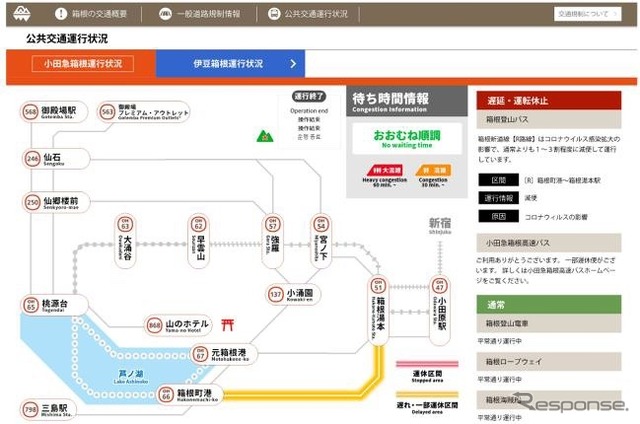Click 箱根登山バス entry under delays

click(x=549, y=120)
